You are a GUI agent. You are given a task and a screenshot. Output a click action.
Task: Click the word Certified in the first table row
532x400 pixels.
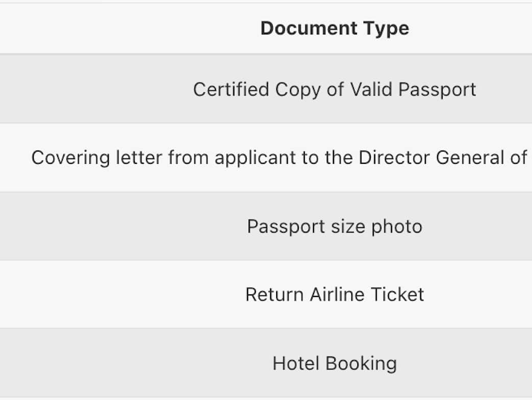[231, 90]
